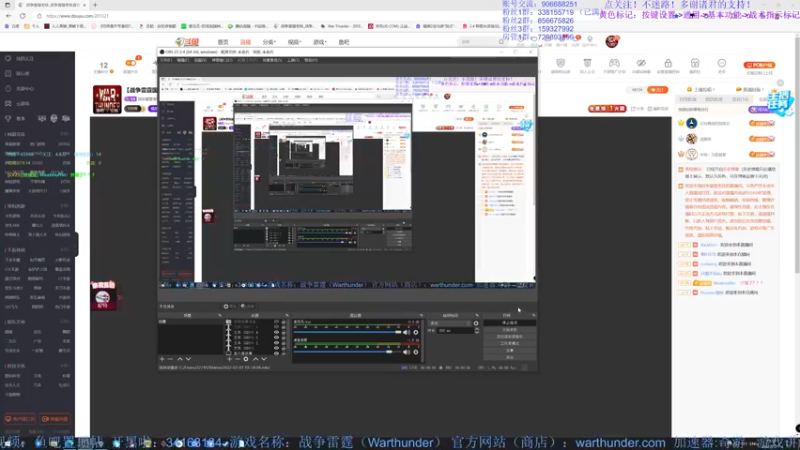The height and width of the screenshot is (450, 800).
Task: Open 工具 menu in OBS menu bar
Action: (x=293, y=60)
